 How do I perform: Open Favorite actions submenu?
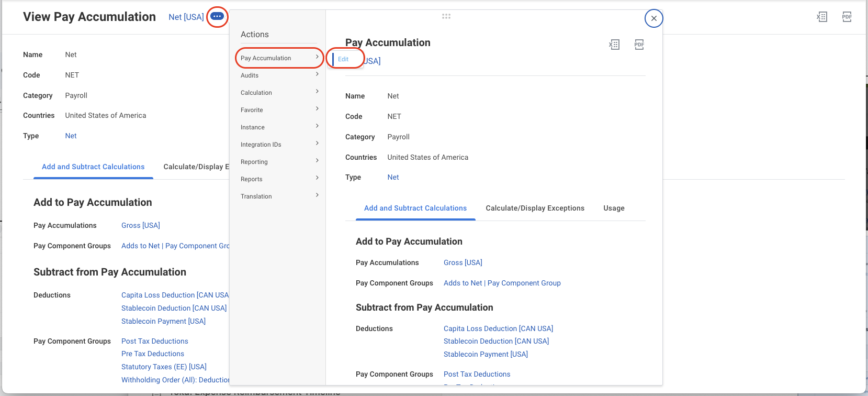(x=279, y=110)
